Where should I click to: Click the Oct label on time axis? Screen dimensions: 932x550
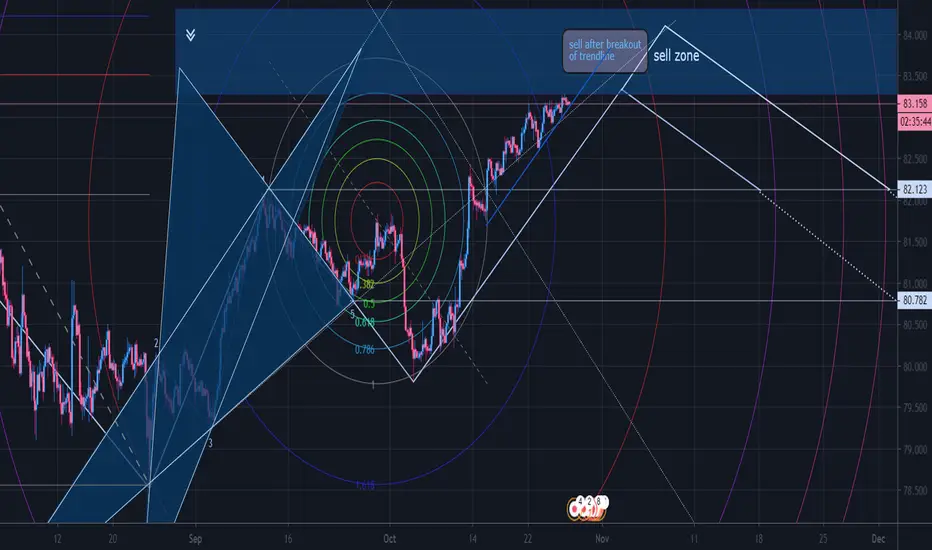[389, 539]
